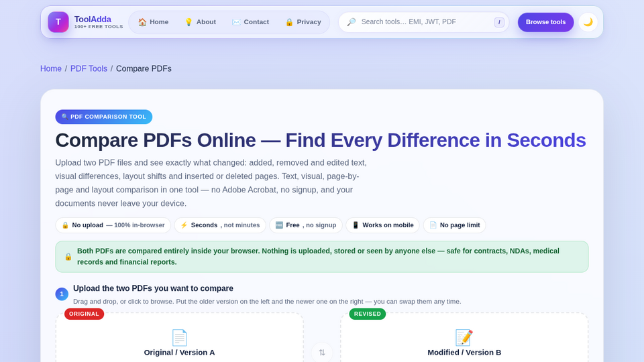644x362 pixels.
Task: Click the PDF COMPARISON TOOL badge
Action: (x=104, y=117)
